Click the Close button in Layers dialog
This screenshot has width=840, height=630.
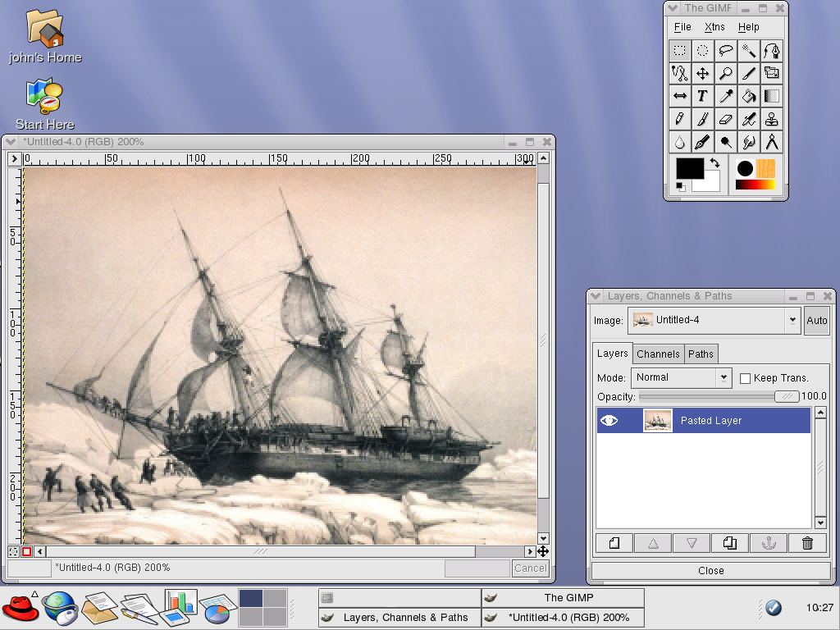(710, 570)
